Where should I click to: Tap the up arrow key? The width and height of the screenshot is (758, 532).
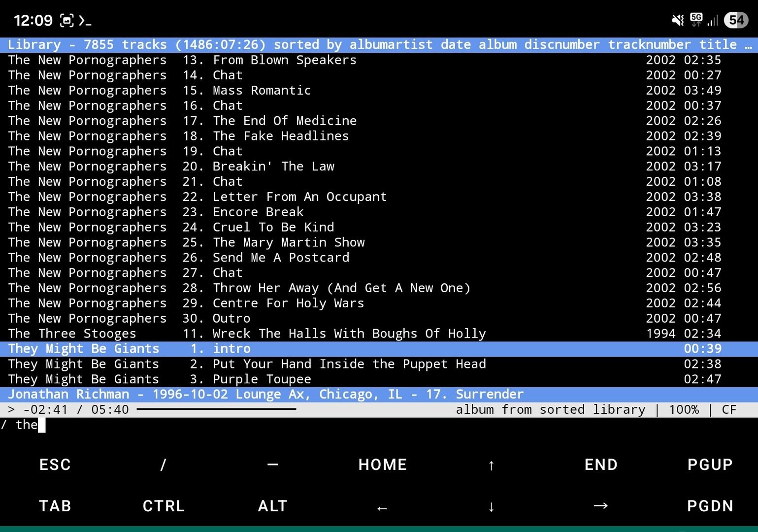pos(491,465)
